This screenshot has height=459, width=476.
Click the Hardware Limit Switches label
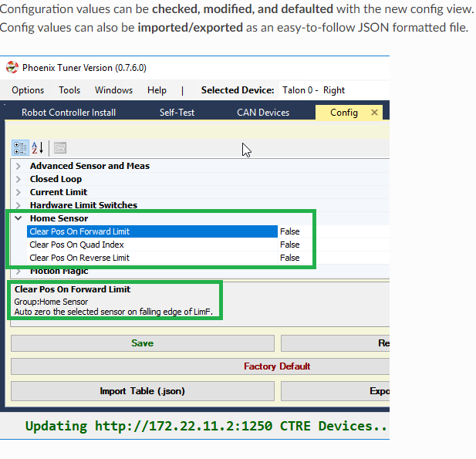(84, 205)
